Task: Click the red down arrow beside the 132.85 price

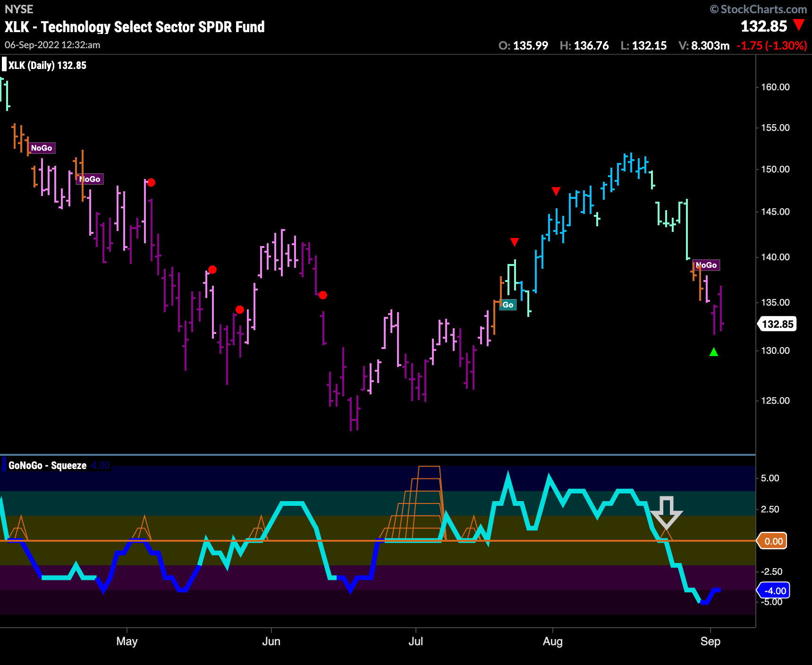Action: coord(799,25)
